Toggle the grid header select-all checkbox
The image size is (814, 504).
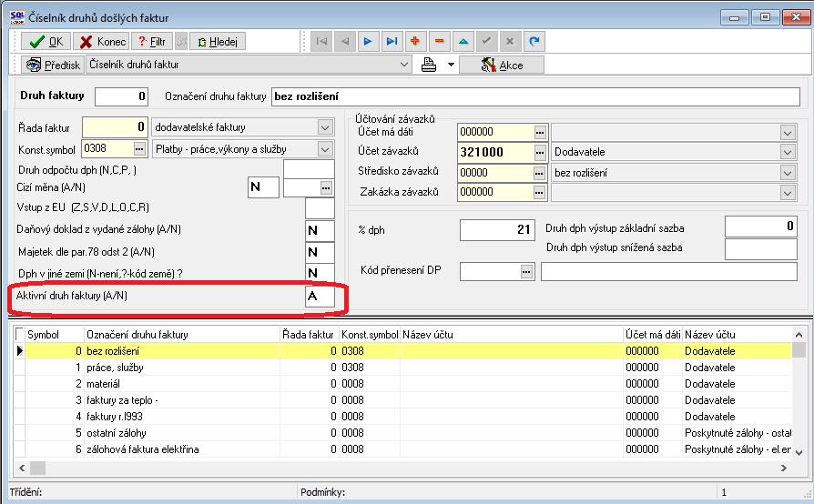point(20,333)
